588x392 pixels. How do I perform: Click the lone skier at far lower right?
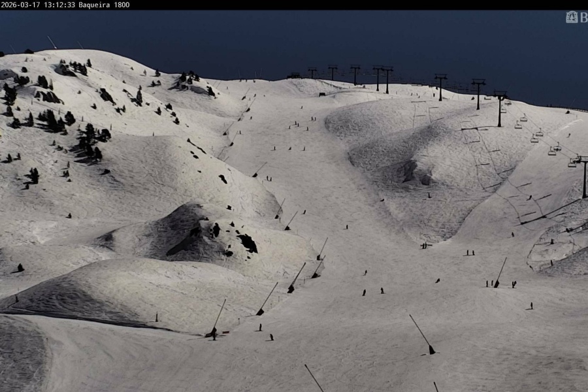pyautogui.click(x=531, y=305)
